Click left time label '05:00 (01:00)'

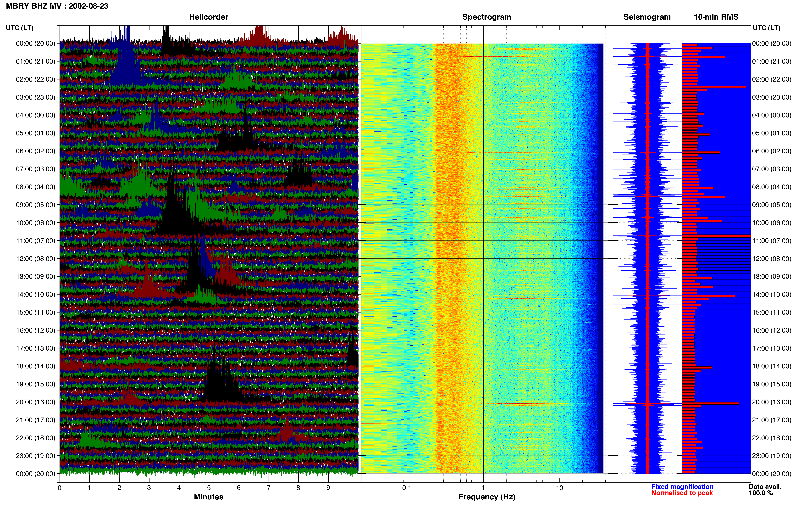tap(36, 133)
